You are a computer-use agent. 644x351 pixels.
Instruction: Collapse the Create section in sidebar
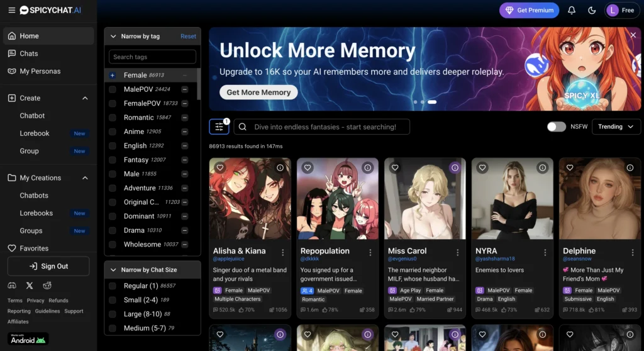85,98
